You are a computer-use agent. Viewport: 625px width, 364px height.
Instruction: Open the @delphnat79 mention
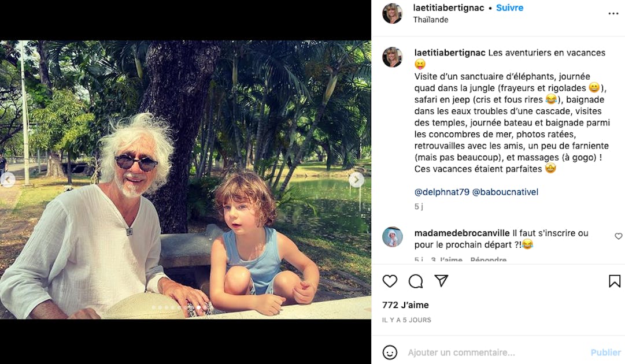[442, 192]
